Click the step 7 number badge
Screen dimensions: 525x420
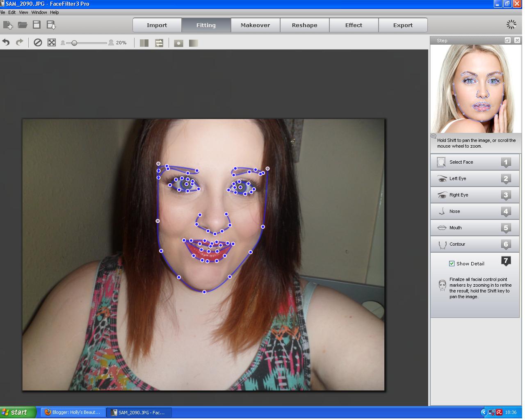(506, 261)
